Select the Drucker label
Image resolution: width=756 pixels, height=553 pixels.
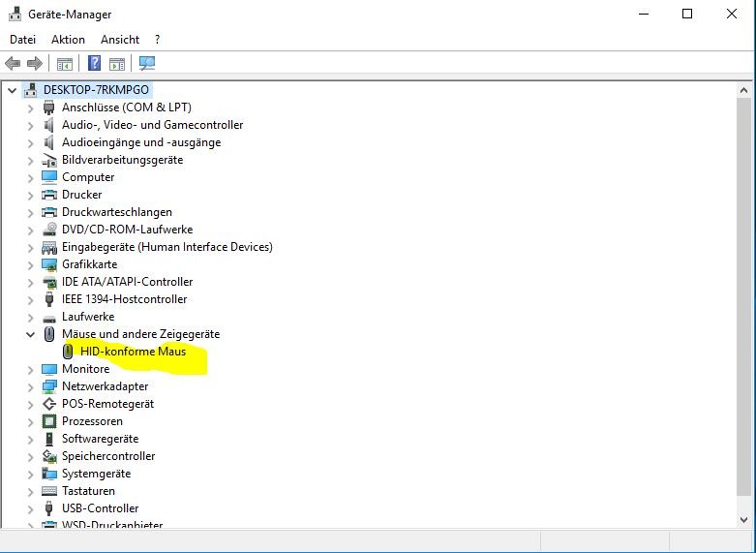pos(82,195)
